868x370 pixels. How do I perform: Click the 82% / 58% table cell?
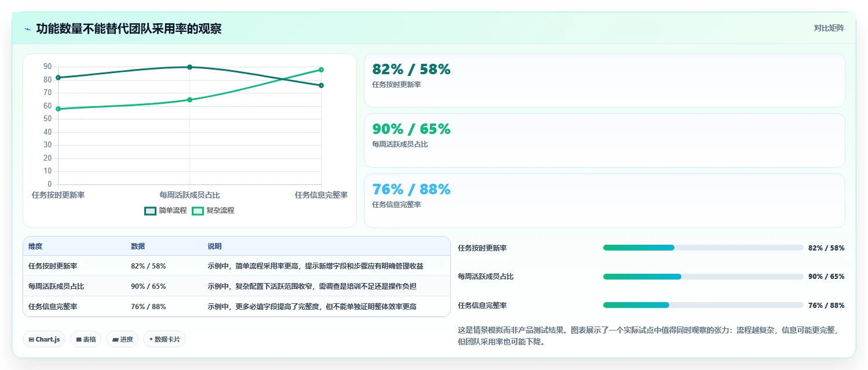point(148,266)
